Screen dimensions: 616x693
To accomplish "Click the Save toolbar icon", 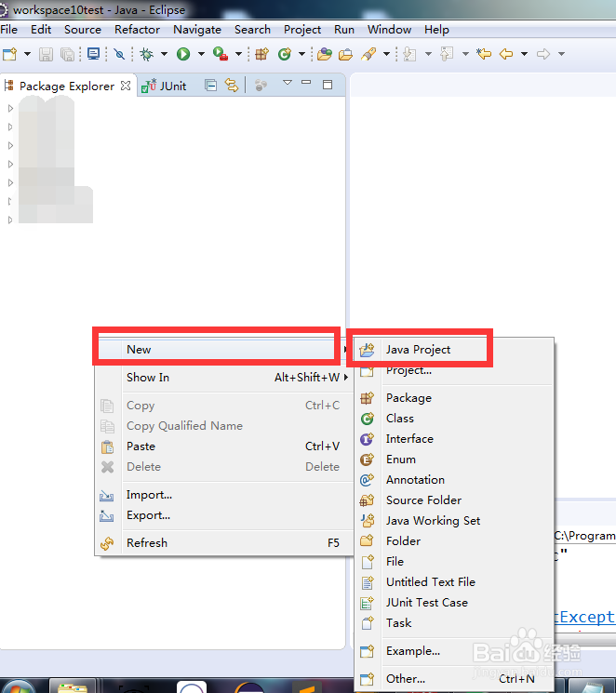I will click(x=46, y=54).
